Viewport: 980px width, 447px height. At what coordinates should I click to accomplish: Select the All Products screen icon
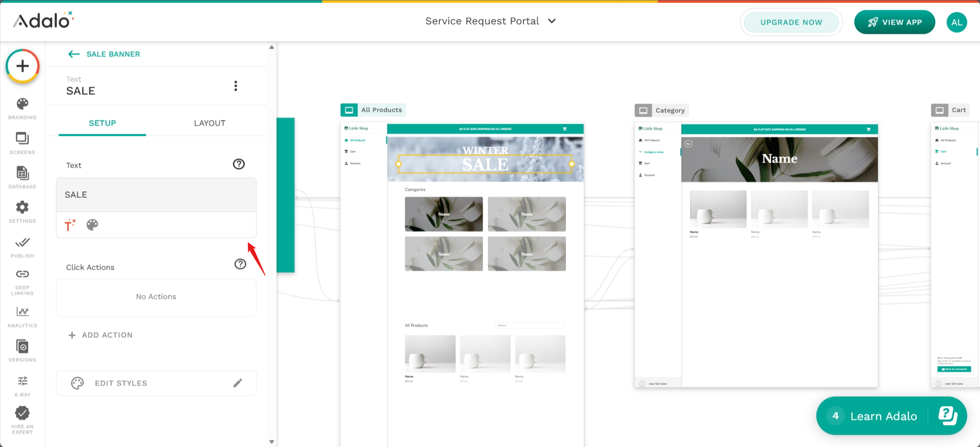(x=349, y=110)
